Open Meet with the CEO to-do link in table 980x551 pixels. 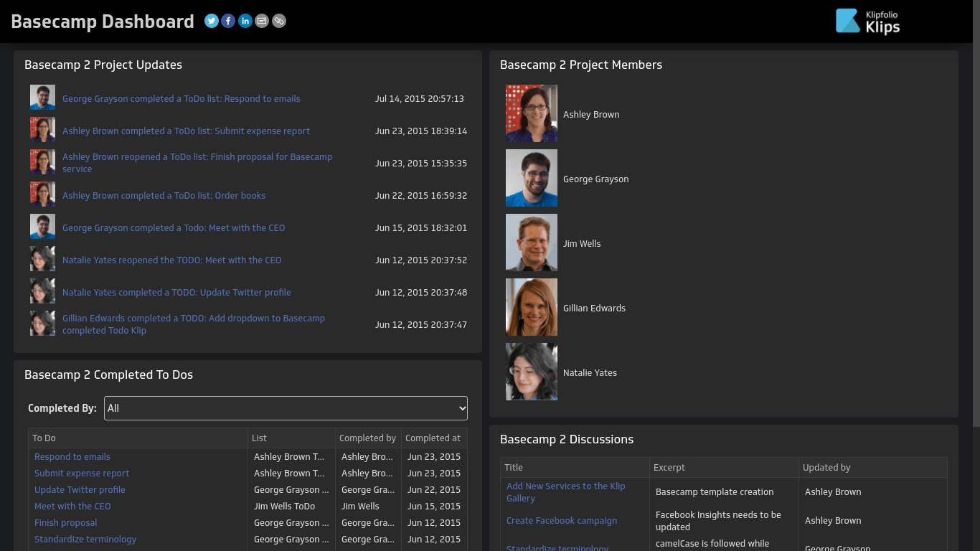coord(72,507)
